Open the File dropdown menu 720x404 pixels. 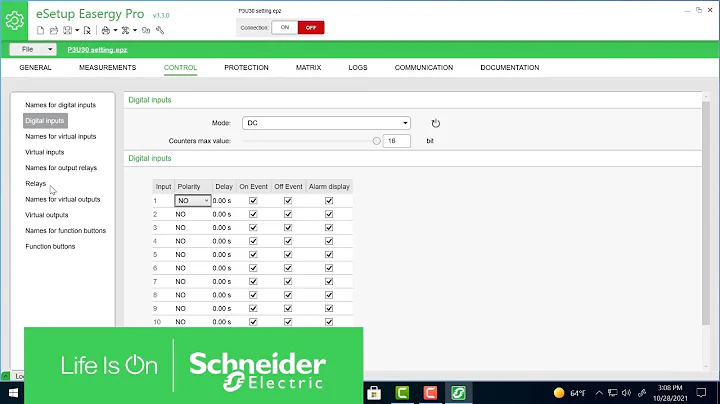click(x=33, y=49)
